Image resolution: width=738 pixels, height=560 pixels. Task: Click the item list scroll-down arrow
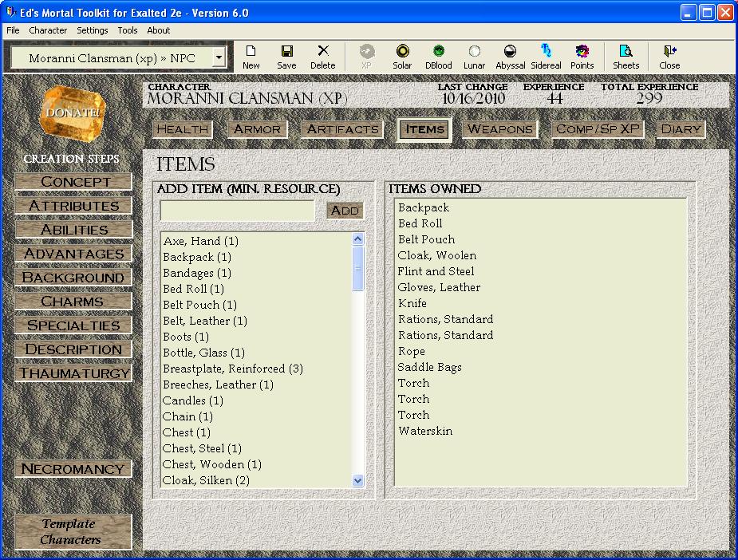(x=357, y=480)
